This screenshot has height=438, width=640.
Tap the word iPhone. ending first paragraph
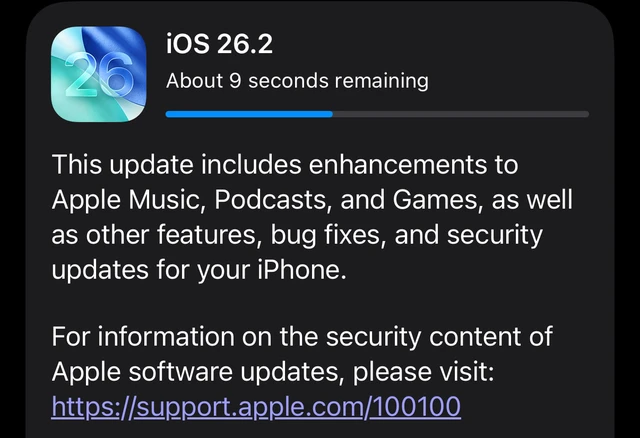[302, 270]
